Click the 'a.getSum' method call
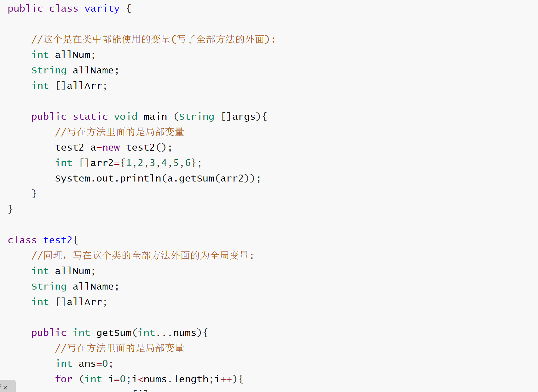 (190, 178)
